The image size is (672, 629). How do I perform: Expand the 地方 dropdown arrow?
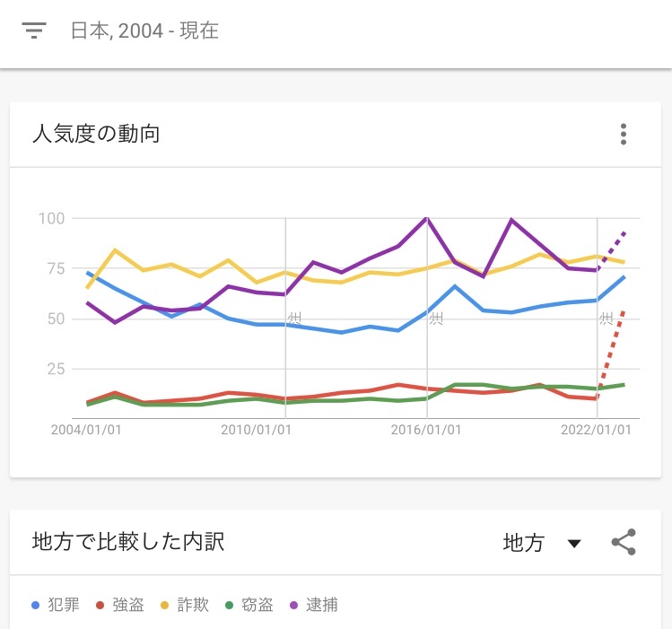point(574,543)
